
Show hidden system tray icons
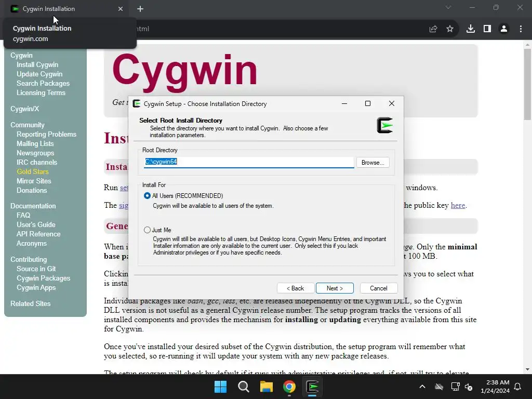pos(422,387)
